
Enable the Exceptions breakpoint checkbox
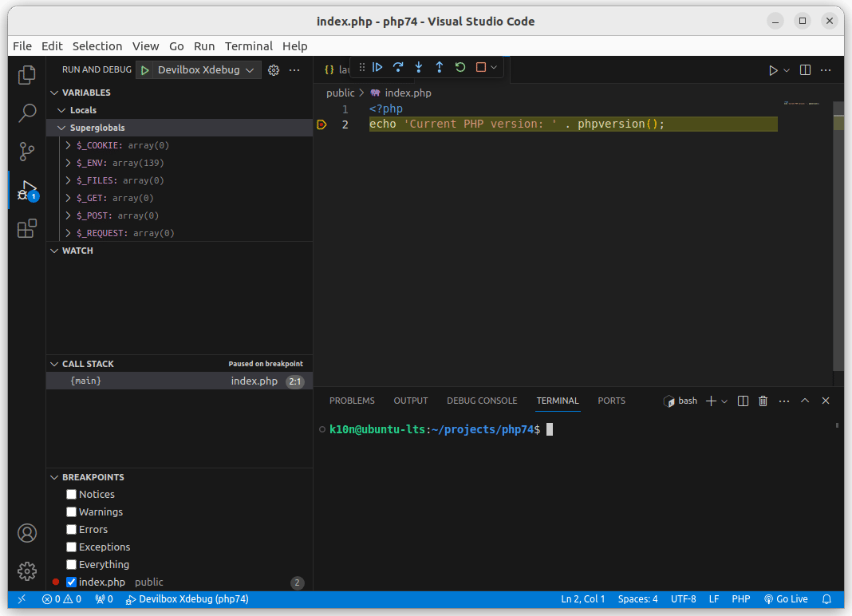(72, 547)
